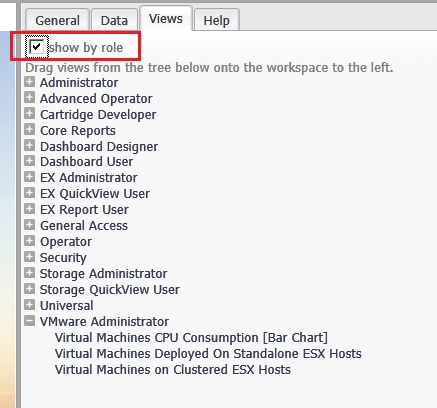Expand the Administrator role node
Screen dimensions: 437x408
click(29, 82)
